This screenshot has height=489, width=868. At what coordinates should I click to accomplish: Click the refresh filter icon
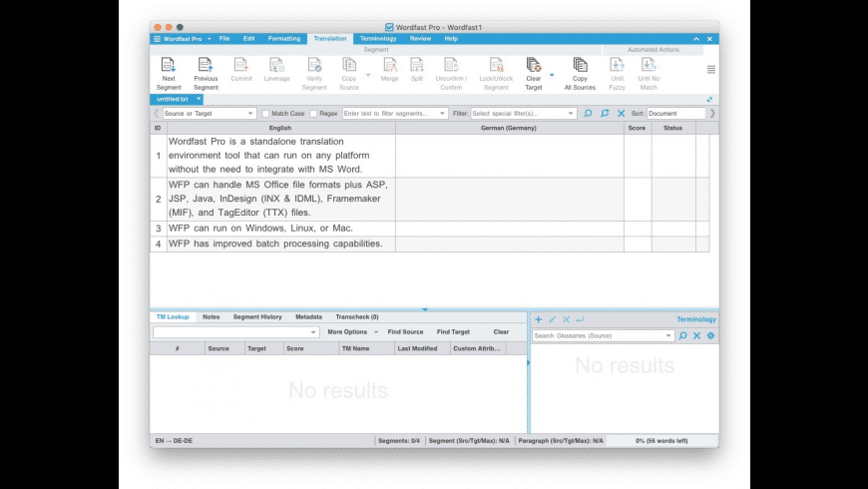coord(605,113)
